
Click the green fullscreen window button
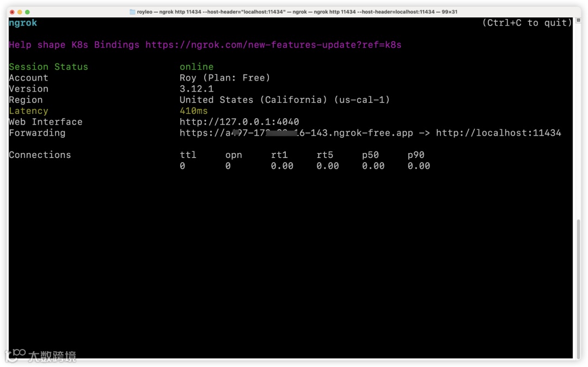(27, 12)
